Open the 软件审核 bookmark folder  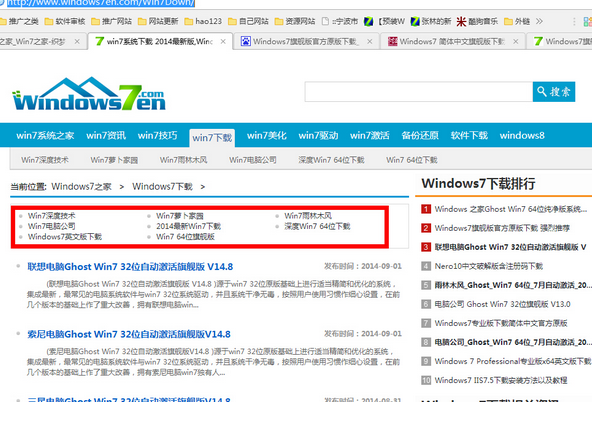point(65,21)
